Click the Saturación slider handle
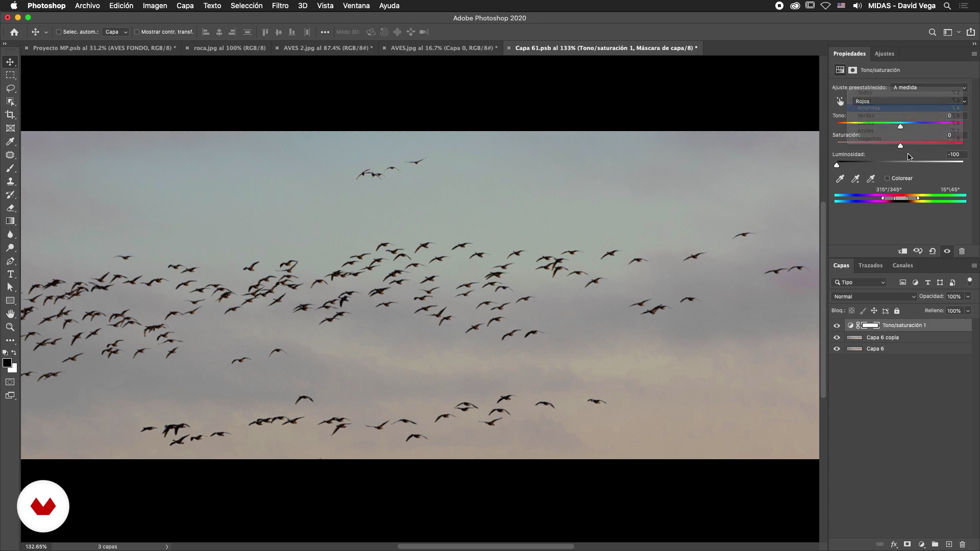The image size is (980, 551). [900, 145]
